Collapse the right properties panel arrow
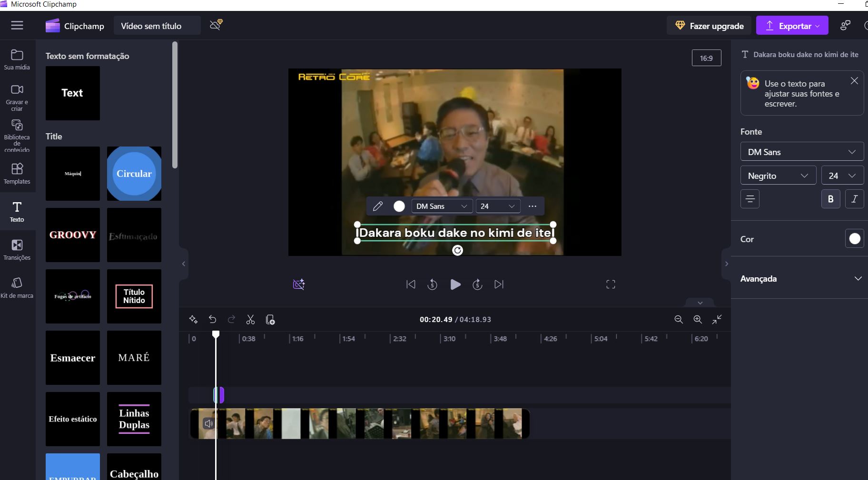 pos(726,264)
